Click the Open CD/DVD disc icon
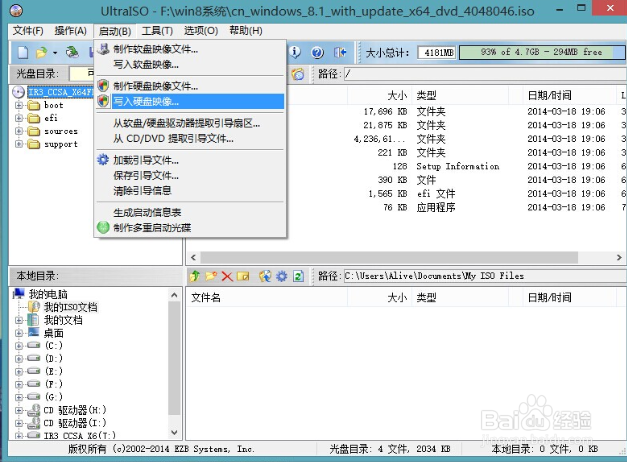Image resolution: width=627 pixels, height=462 pixels. 72,52
